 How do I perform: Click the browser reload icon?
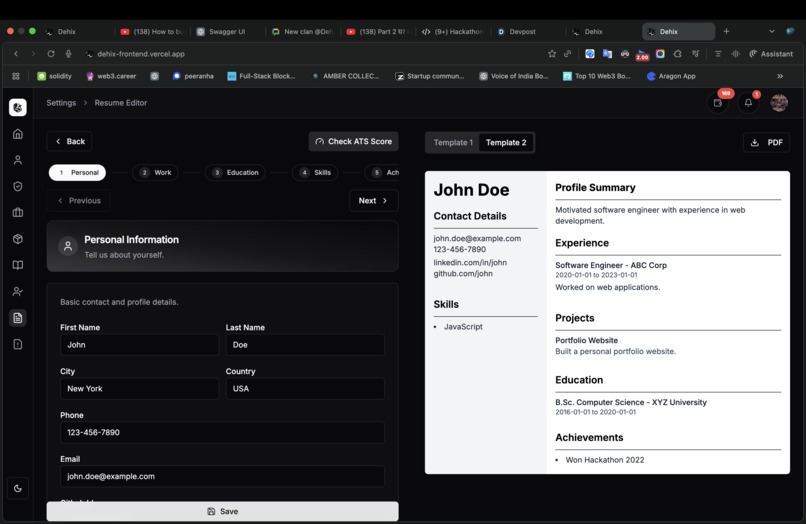51,53
